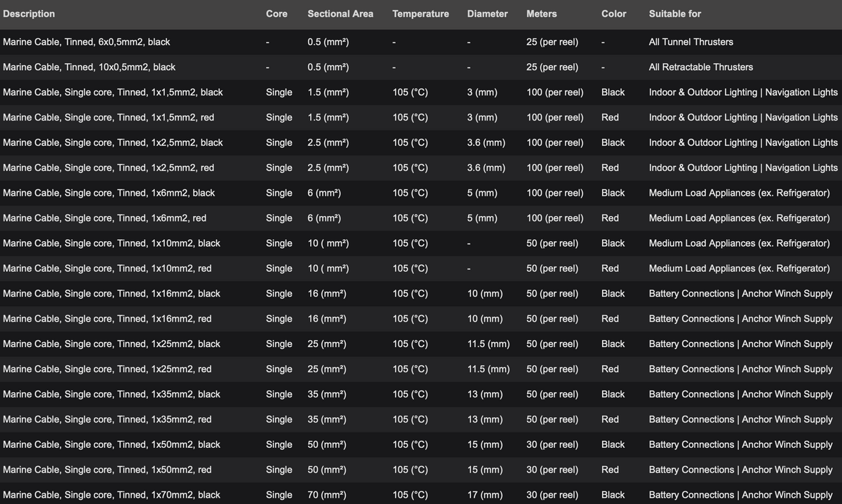Click Single core 1x6mm2 red description
Screen dimensions: 842x504
[105, 218]
